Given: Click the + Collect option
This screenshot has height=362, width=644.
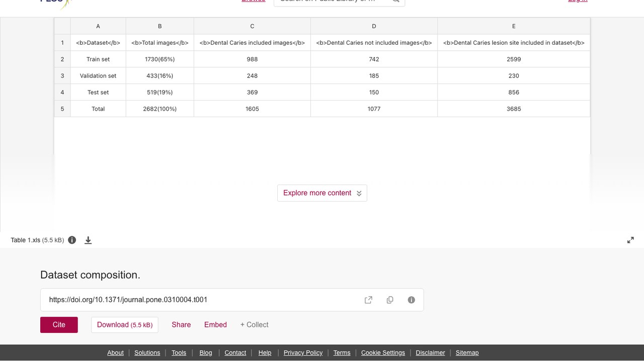Looking at the screenshot, I should pos(254,325).
